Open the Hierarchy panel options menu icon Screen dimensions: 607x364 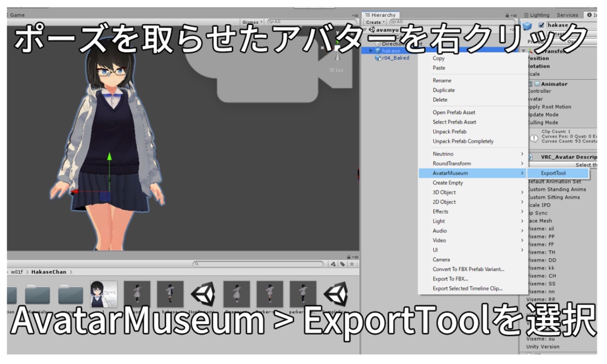point(513,15)
